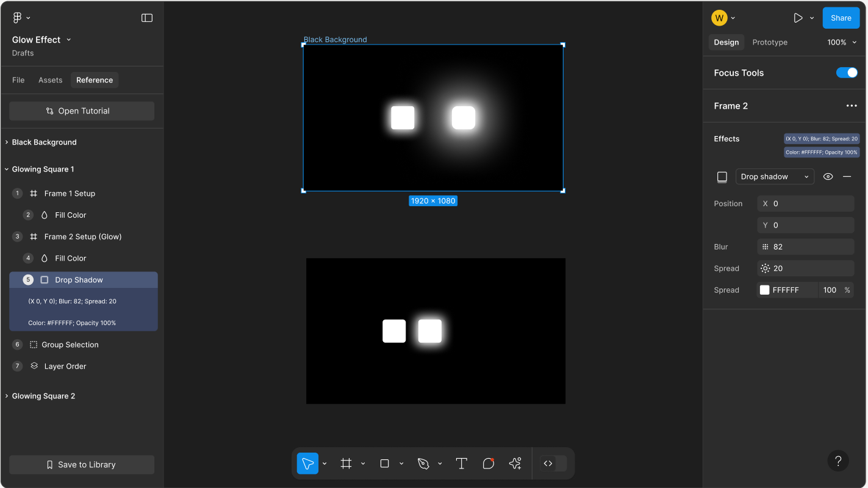Screen dimensions: 868x488
Task: Select Frame 2 Setup (Glow) step
Action: (83, 237)
